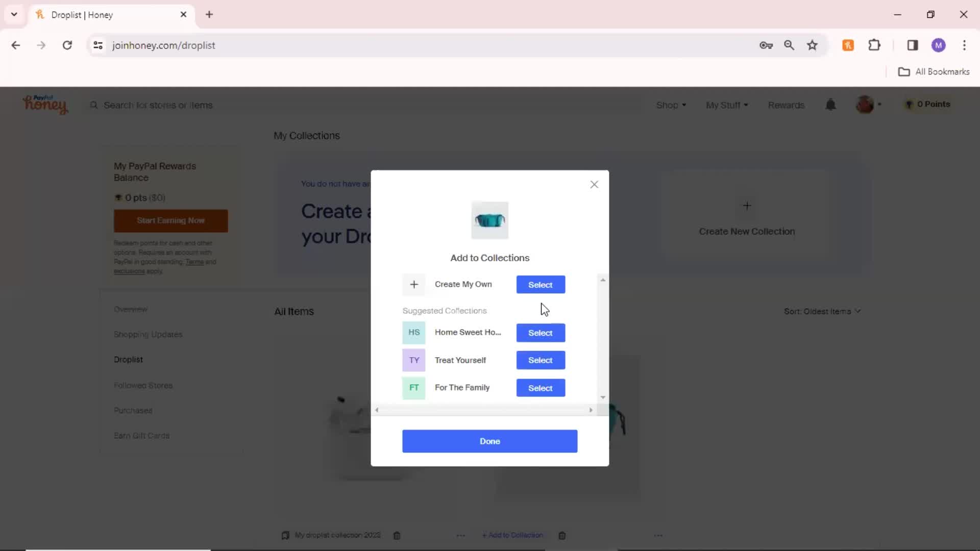
Task: Click the Honey PayPal logo icon
Action: (44, 104)
